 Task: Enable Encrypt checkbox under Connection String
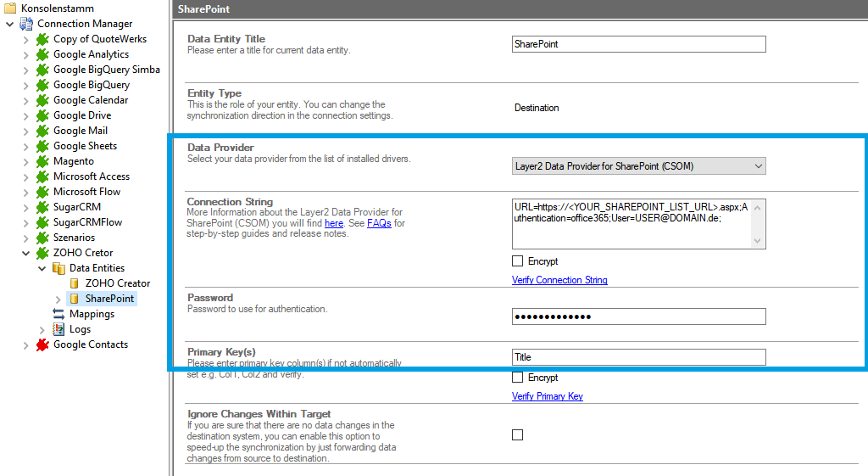(x=518, y=261)
